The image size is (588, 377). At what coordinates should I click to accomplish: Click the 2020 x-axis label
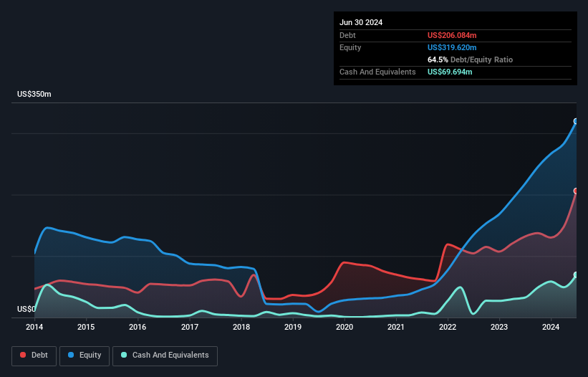click(344, 327)
